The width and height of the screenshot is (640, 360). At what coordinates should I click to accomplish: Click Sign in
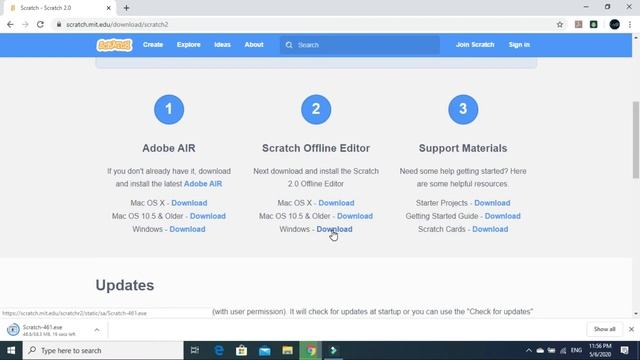tap(519, 45)
